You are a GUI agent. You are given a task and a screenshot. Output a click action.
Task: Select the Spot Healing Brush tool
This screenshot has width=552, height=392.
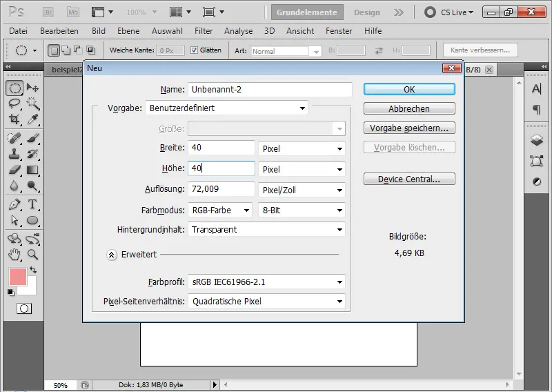point(14,138)
